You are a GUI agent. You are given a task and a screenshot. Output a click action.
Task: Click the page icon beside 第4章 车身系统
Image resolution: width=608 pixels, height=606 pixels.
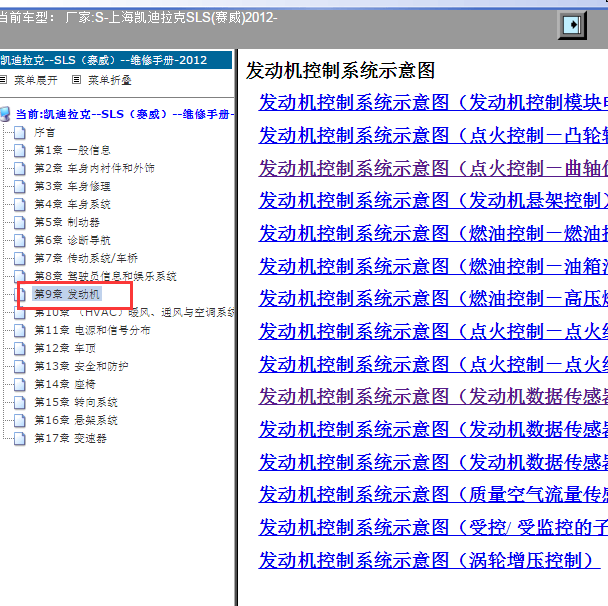pyautogui.click(x=19, y=204)
